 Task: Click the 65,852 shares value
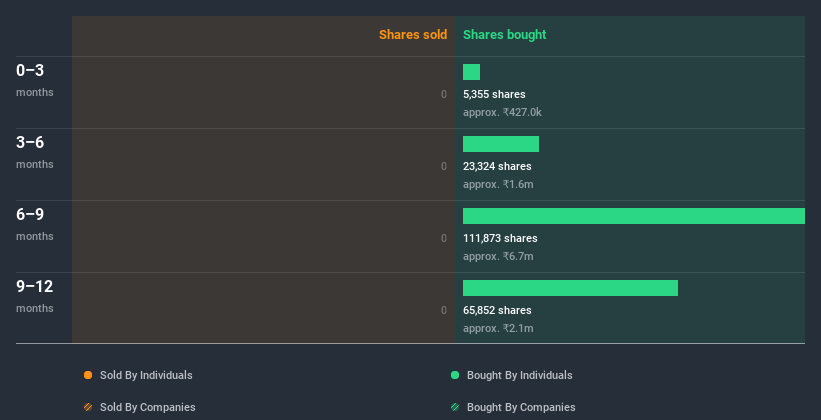point(497,310)
